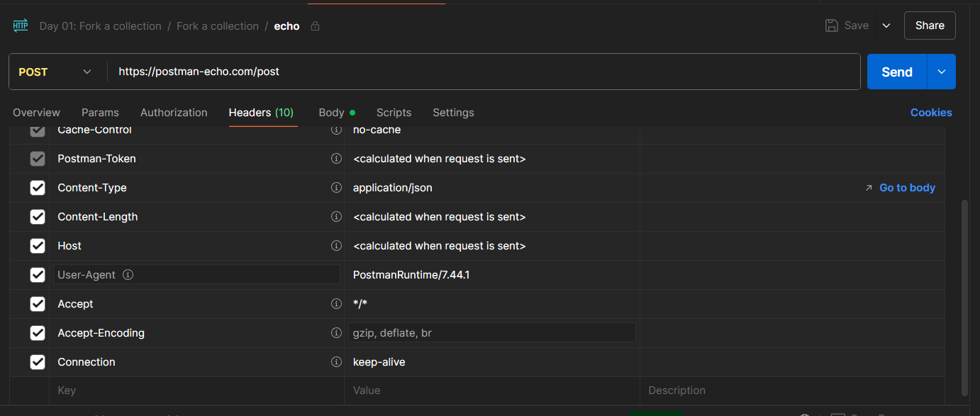Screen dimensions: 980x416
Task: Click info icon next to User-Agent
Action: [x=128, y=275]
